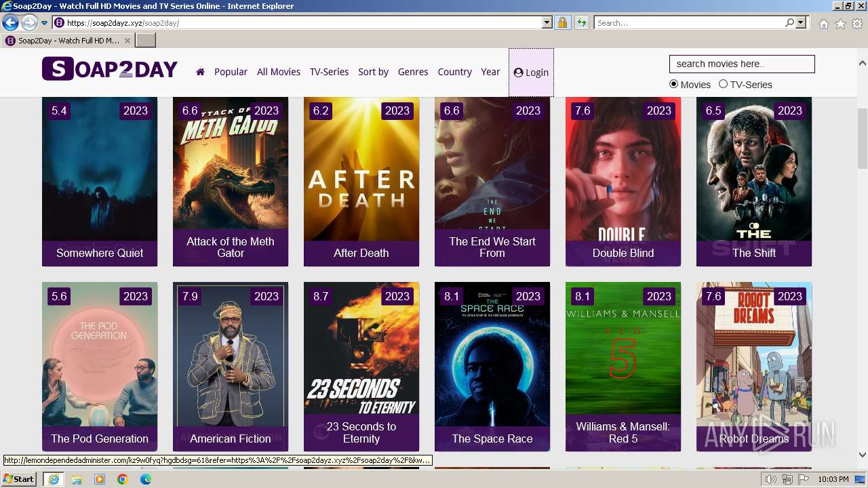Open the Double Blind title link
Screen dimensions: 868x488
pos(623,253)
